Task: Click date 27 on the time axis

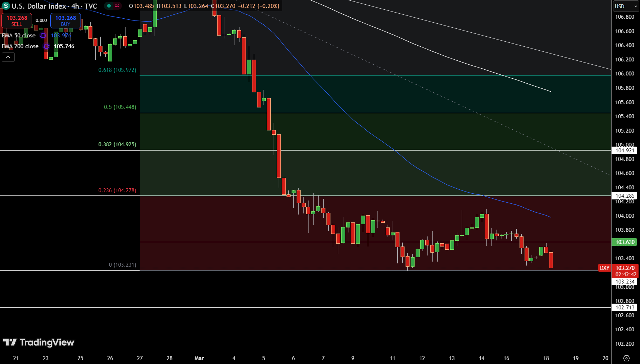Action: [140, 358]
